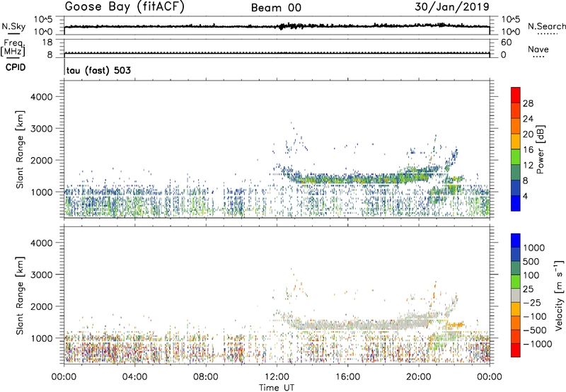
Task: Click the '12:00' time axis label
Action: coord(277,377)
